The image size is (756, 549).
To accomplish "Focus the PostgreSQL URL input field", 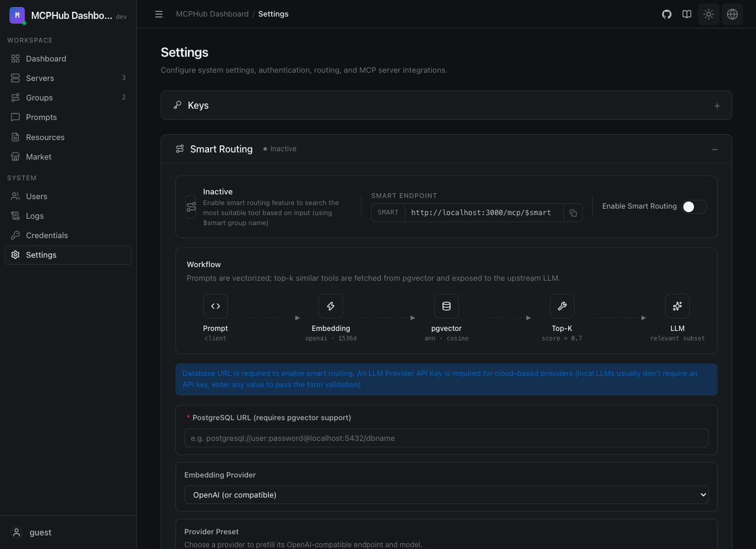I will tap(447, 438).
